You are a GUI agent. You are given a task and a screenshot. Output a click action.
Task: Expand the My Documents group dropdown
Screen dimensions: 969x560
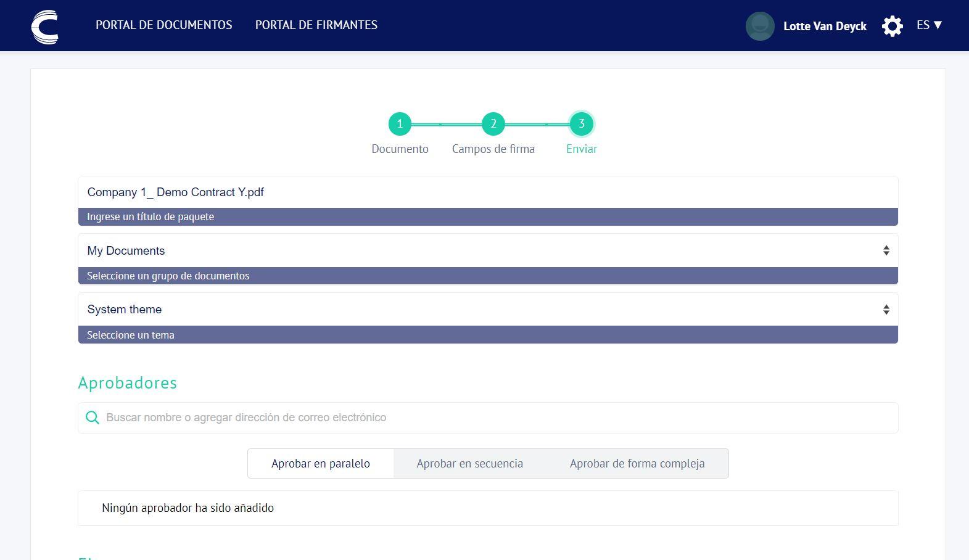pyautogui.click(x=488, y=250)
